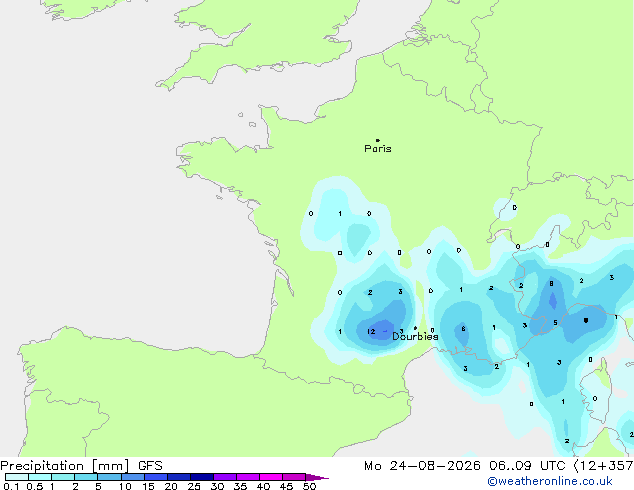
Task: Pick legend swatch between 35 and 40
Action: (248, 477)
